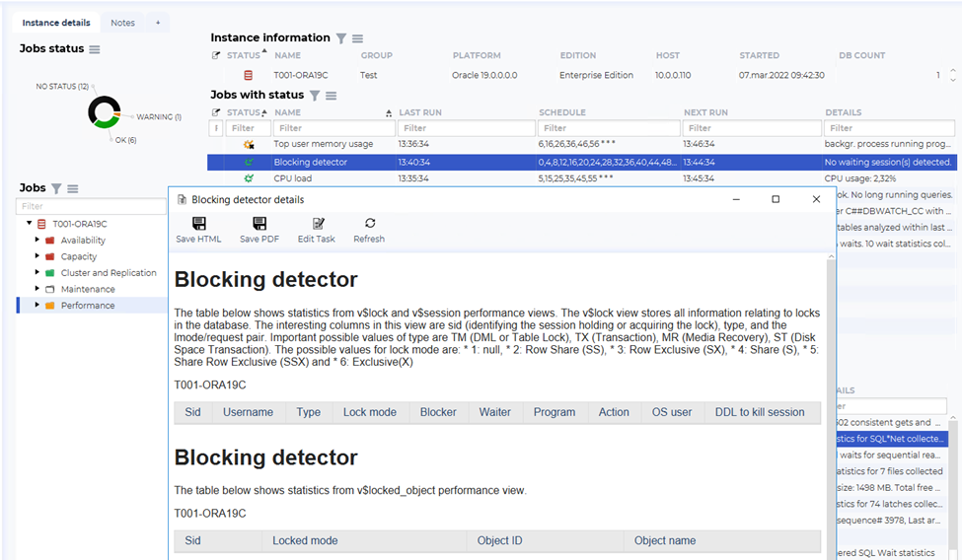Expand Cluster and Replication node
The image size is (962, 560).
[37, 272]
